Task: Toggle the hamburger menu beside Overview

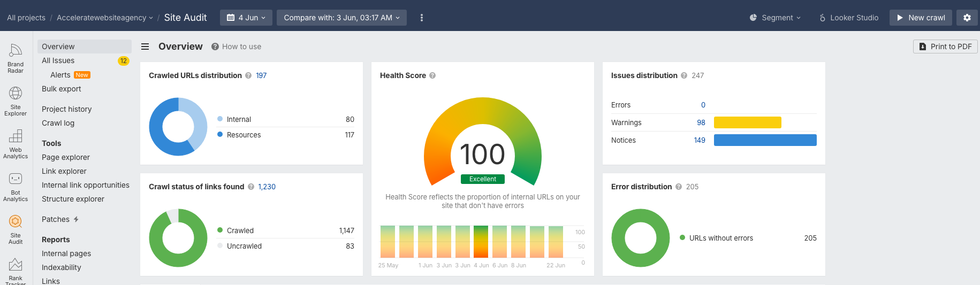Action: point(145,47)
